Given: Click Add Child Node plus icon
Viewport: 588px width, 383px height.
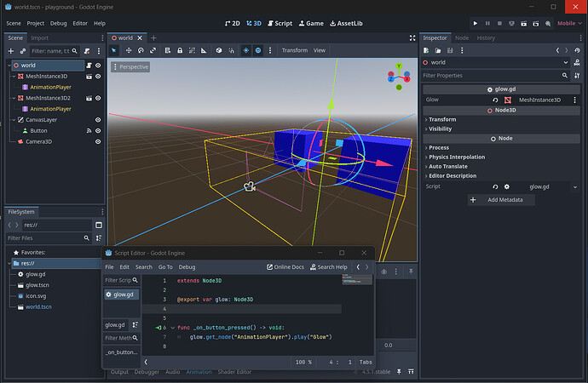Looking at the screenshot, I should (11, 50).
